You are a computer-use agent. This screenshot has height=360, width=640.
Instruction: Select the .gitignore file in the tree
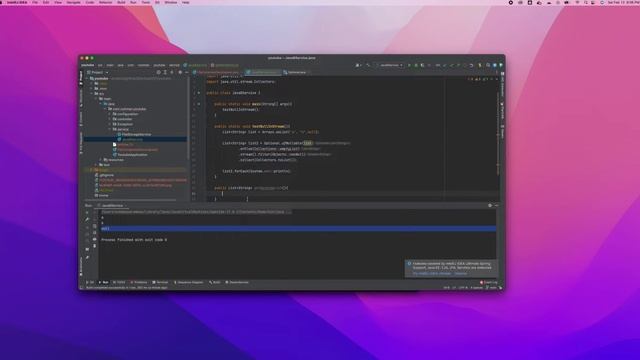104,175
